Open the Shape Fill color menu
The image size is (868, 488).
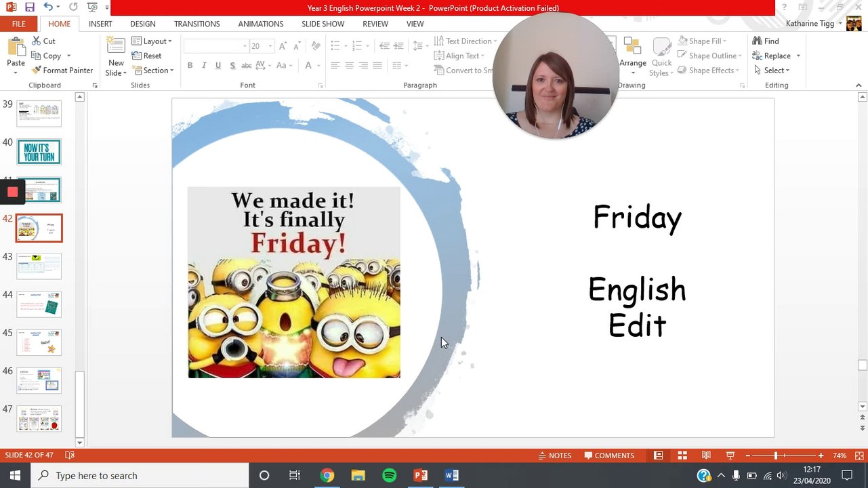coord(702,41)
